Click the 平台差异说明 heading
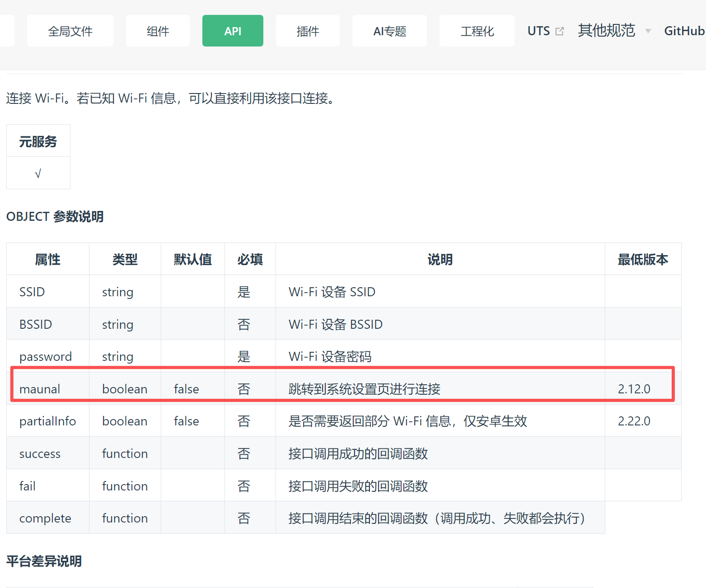Viewport: 706px width, 588px height. pos(44,561)
